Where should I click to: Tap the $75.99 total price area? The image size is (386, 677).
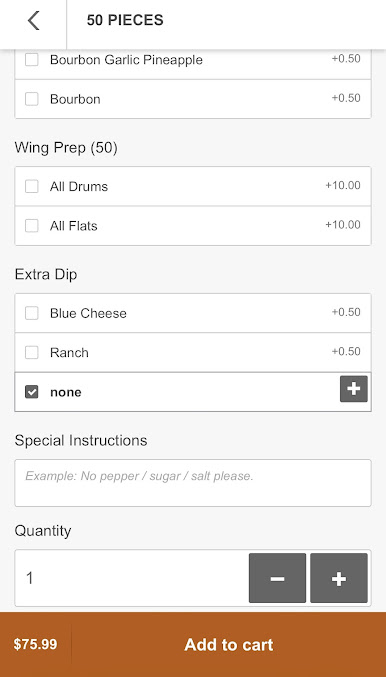click(35, 645)
